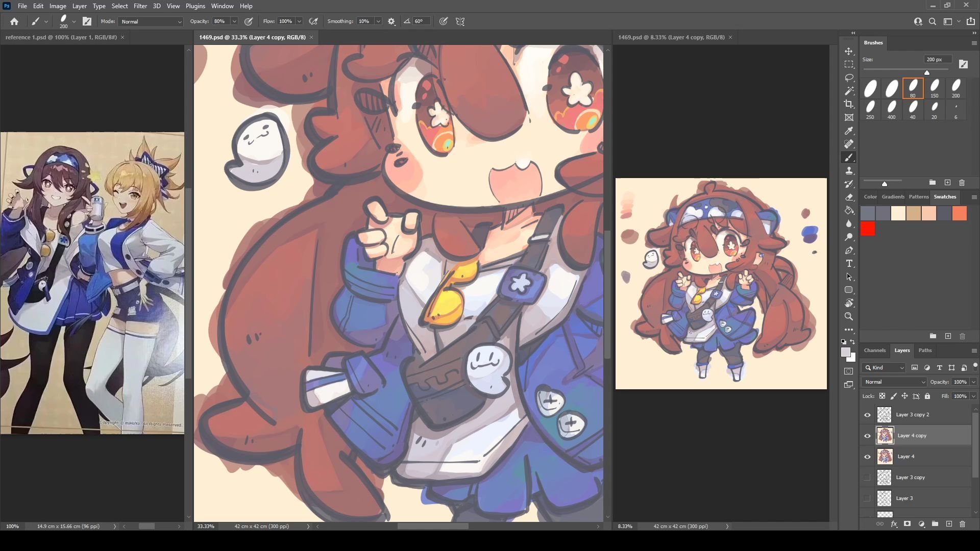The width and height of the screenshot is (980, 551).
Task: Select the Brush tool in toolbar
Action: tap(849, 158)
